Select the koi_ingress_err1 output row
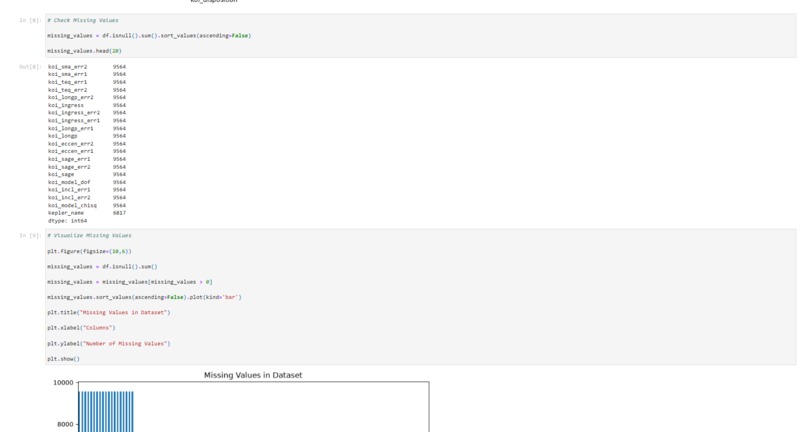806x432 pixels. [87, 120]
